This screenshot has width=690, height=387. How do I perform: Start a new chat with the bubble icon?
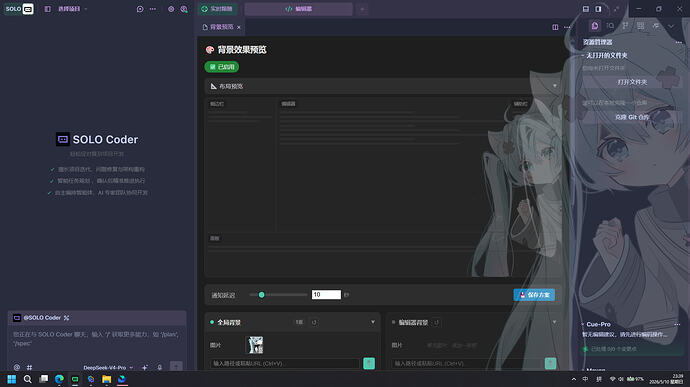(140, 9)
